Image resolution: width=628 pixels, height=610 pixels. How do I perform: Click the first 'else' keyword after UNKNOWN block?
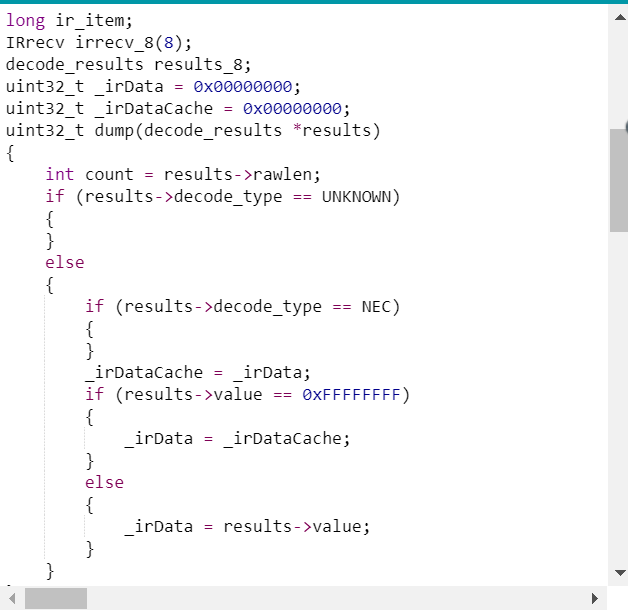click(65, 263)
